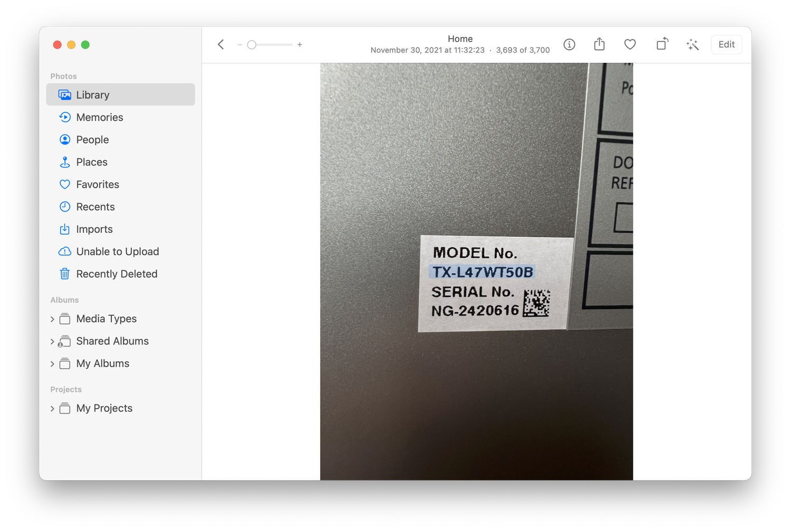The image size is (791, 532).
Task: Click the zoom out minus icon
Action: [240, 45]
